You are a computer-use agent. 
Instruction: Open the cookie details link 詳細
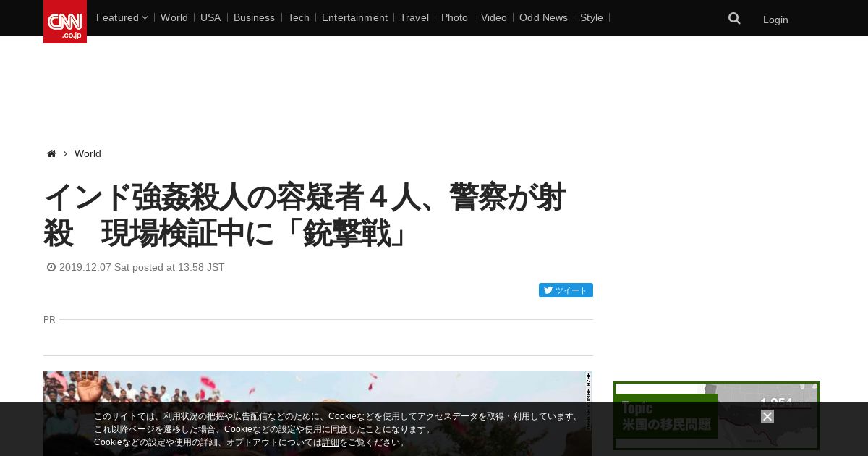coord(331,442)
